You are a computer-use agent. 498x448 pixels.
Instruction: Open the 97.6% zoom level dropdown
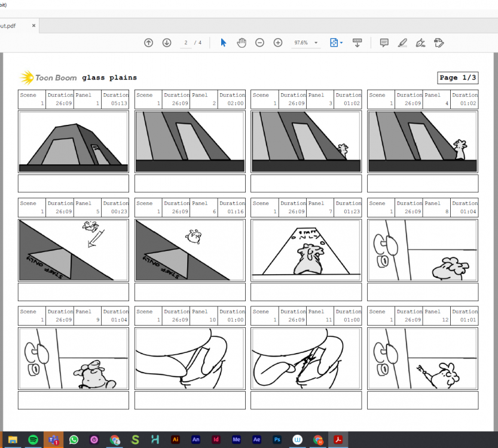(x=305, y=43)
